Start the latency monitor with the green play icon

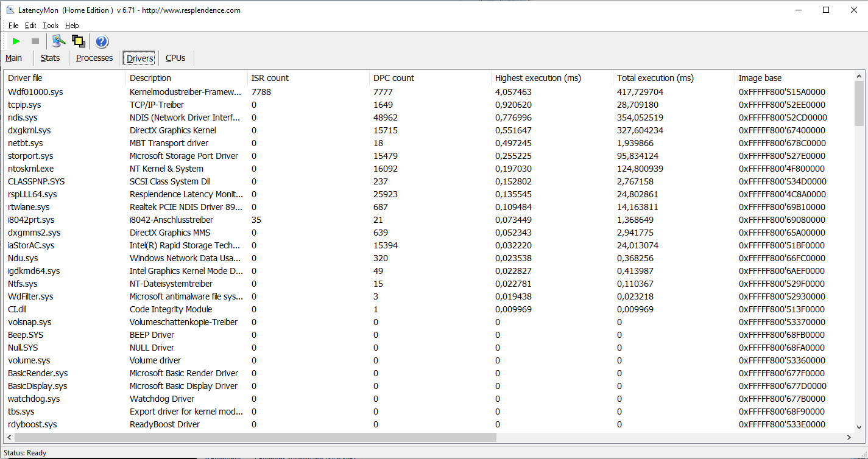coord(16,41)
